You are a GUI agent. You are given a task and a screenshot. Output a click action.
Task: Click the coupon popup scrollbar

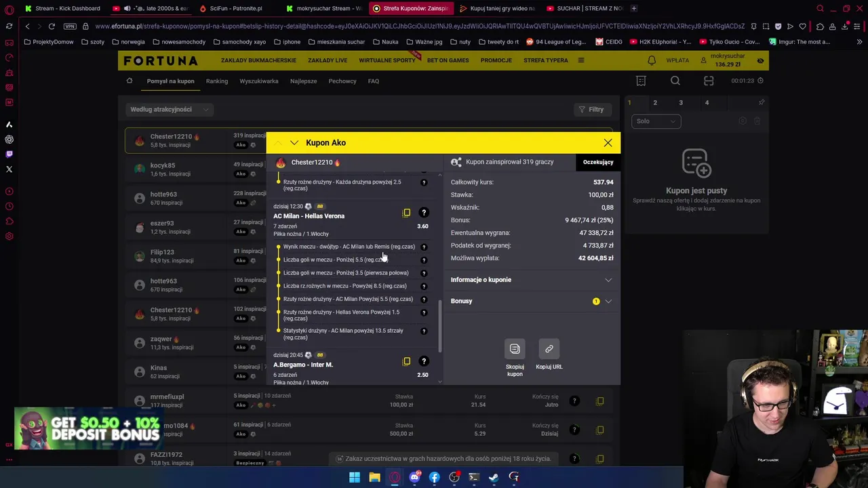click(441, 327)
